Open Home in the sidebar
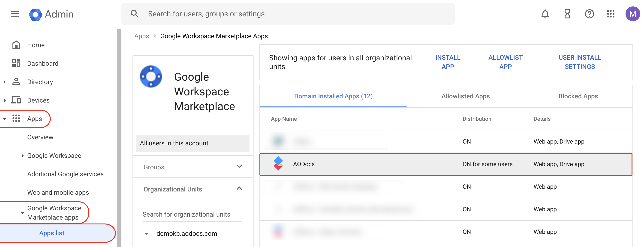Image resolution: width=644 pixels, height=247 pixels. [x=36, y=45]
